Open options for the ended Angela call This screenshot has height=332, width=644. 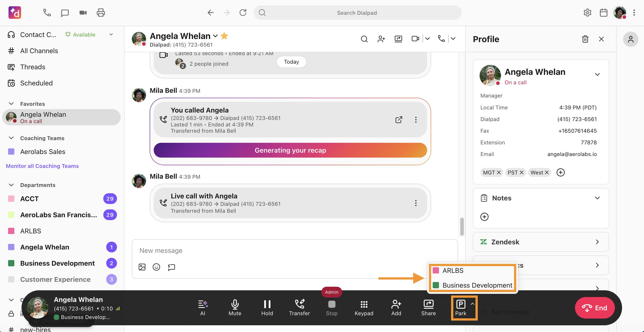pos(416,119)
